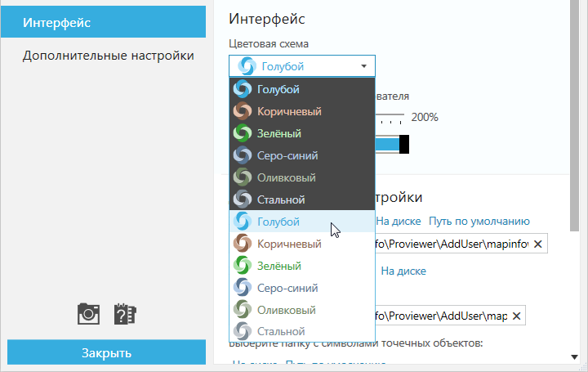Select Серо-синий in the dark list

pos(302,155)
